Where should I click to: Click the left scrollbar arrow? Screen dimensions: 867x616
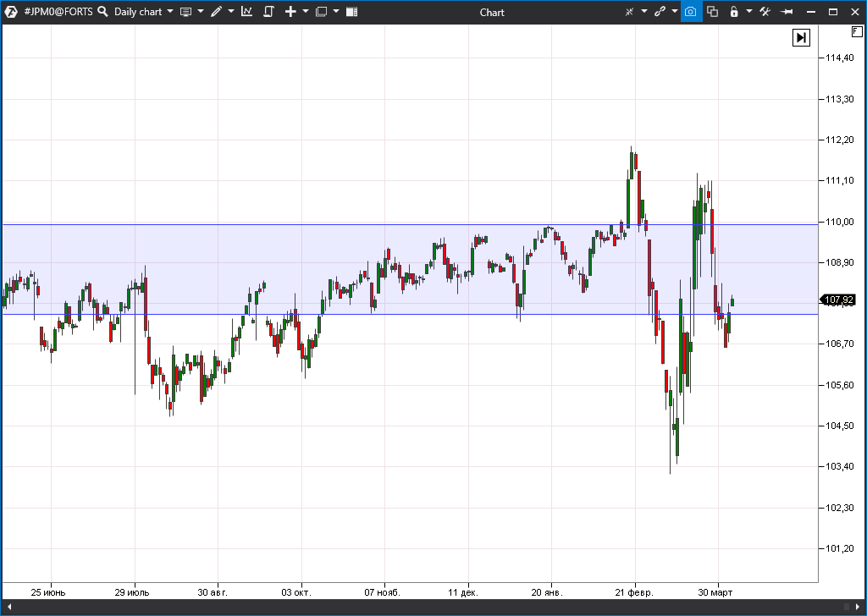[8, 607]
